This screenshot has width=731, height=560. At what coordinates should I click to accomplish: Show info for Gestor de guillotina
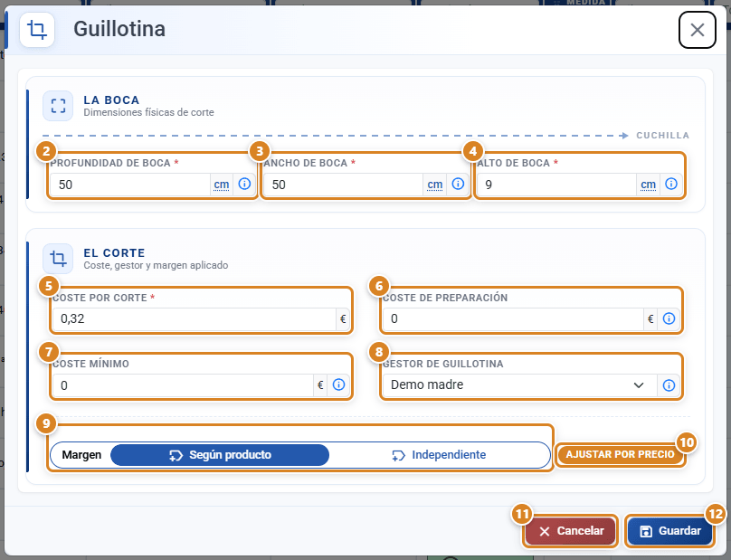point(669,385)
